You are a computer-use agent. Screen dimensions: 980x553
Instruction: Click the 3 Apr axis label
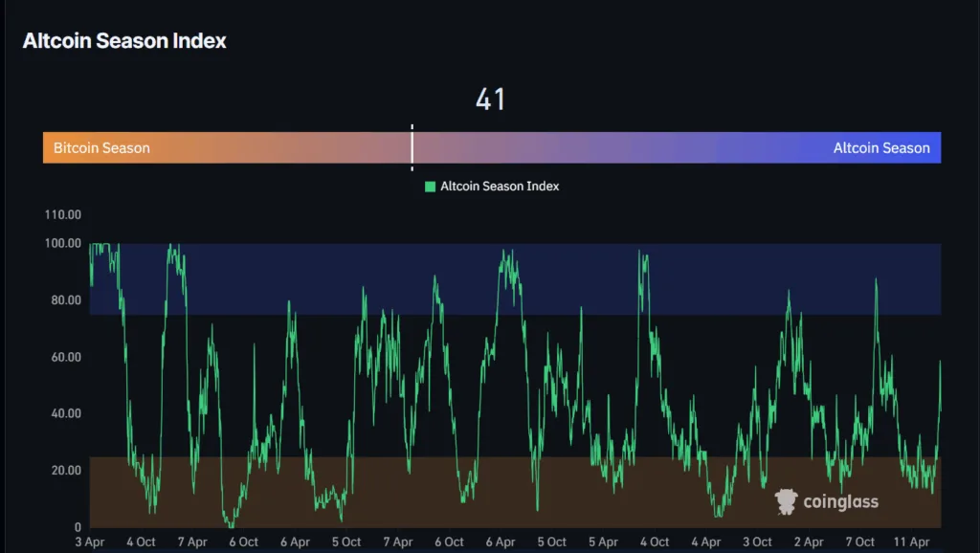[x=89, y=541]
